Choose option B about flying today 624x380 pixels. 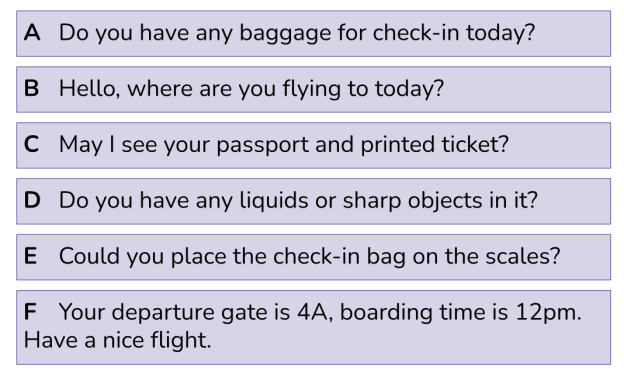pyautogui.click(x=313, y=90)
